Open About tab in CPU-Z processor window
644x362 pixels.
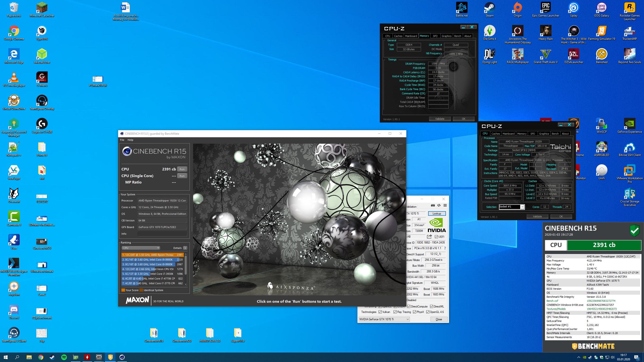[565, 134]
